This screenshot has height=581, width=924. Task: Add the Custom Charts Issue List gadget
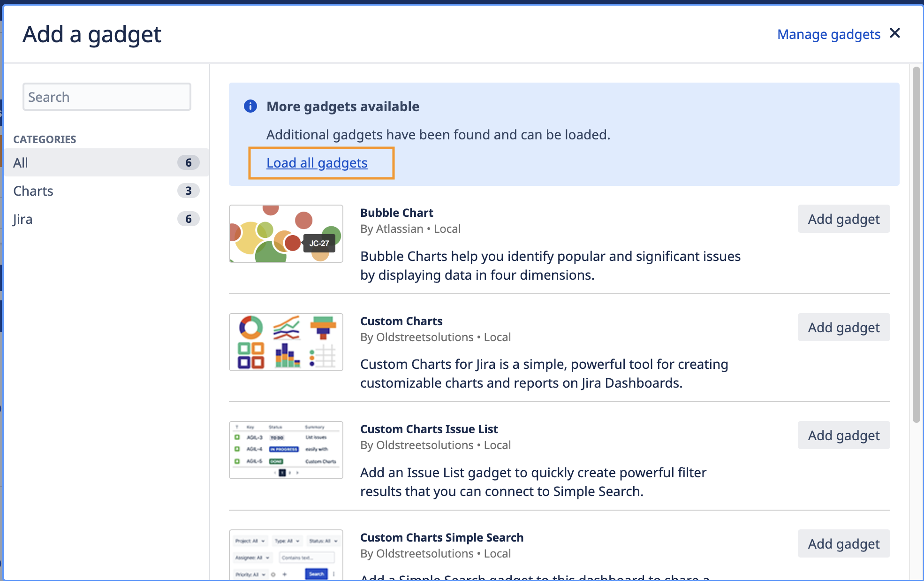coord(843,436)
